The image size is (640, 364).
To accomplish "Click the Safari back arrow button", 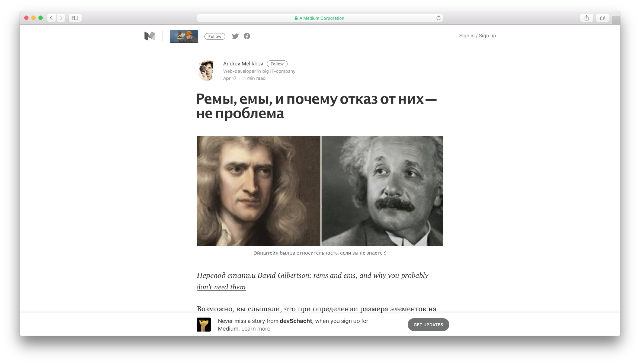I will [x=51, y=18].
